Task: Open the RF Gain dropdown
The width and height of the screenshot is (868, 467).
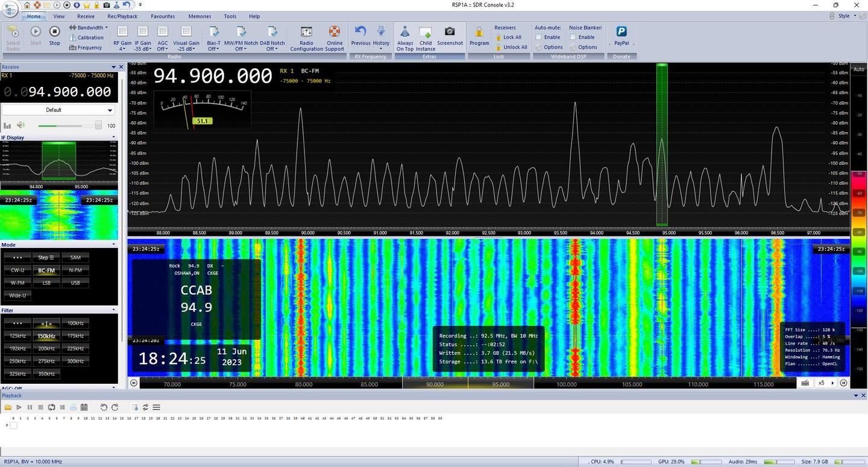Action: point(122,37)
